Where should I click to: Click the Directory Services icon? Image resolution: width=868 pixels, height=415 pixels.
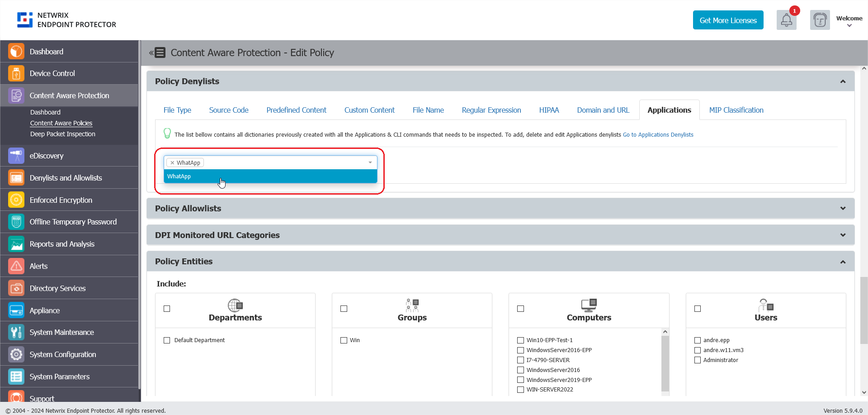[x=16, y=288]
